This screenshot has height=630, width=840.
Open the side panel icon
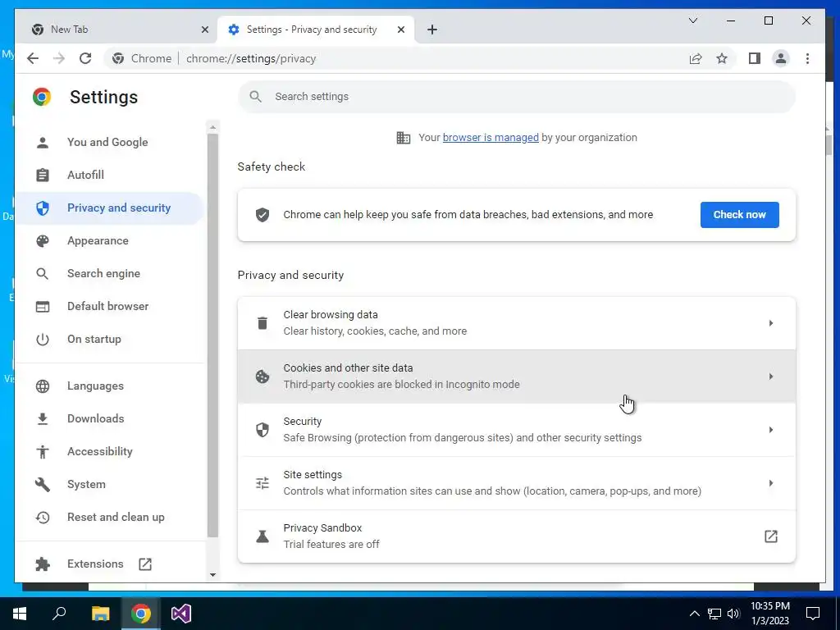pyautogui.click(x=755, y=58)
